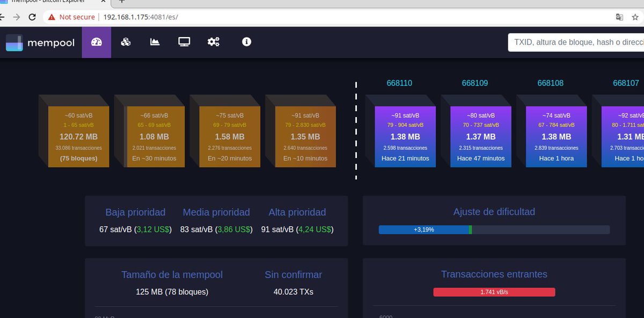Click 40.023 TXs value
Image resolution: width=644 pixels, height=318 pixels.
pyautogui.click(x=294, y=292)
